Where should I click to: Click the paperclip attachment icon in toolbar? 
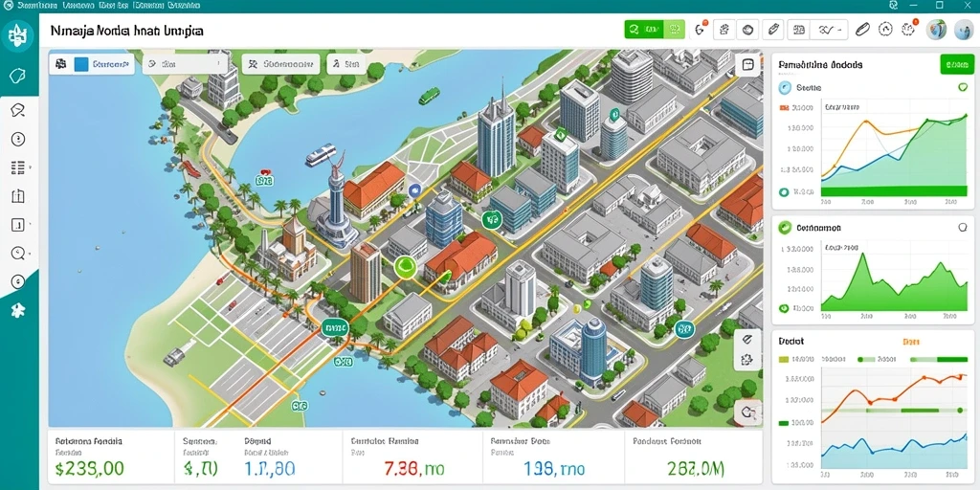862,30
